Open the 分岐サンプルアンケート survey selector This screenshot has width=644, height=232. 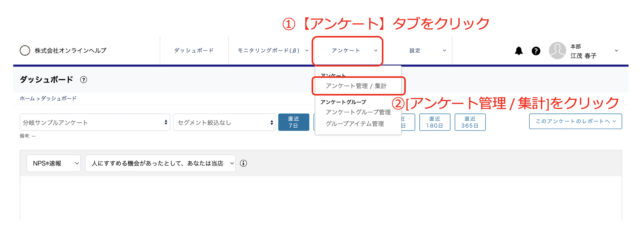pyautogui.click(x=95, y=122)
